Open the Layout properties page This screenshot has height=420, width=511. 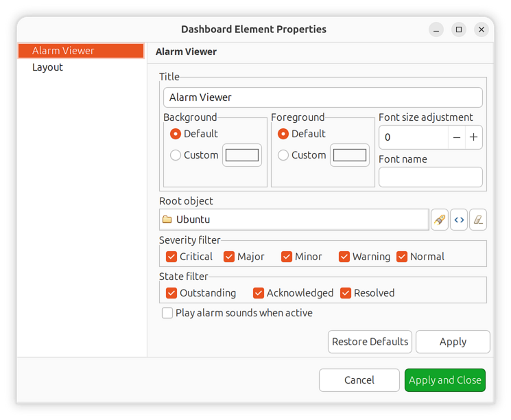point(47,67)
